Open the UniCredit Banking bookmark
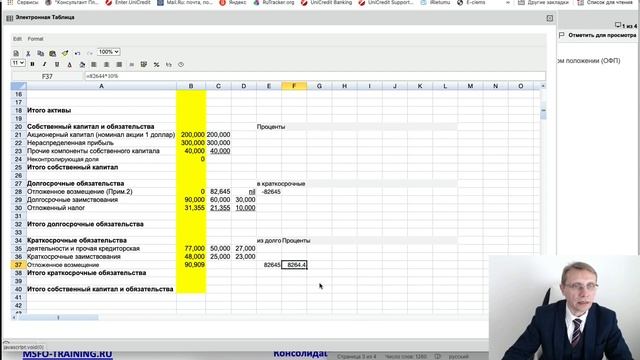Viewport: 640px width, 360px height. (x=327, y=2)
